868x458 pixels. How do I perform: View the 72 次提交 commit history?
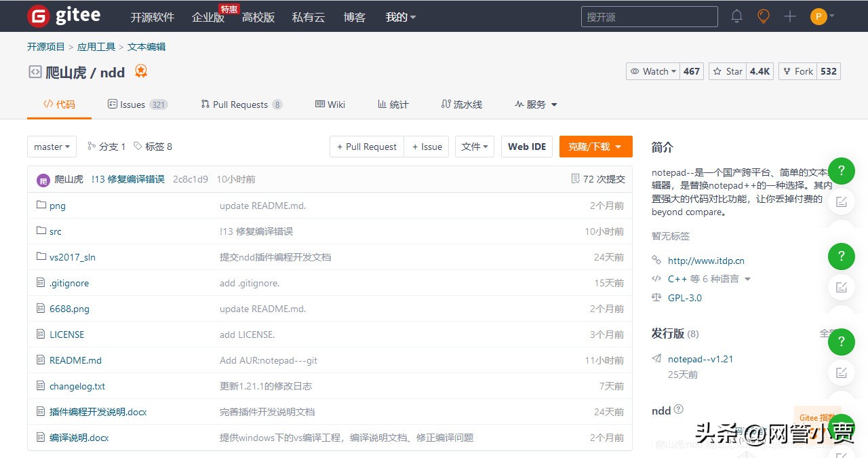click(599, 179)
